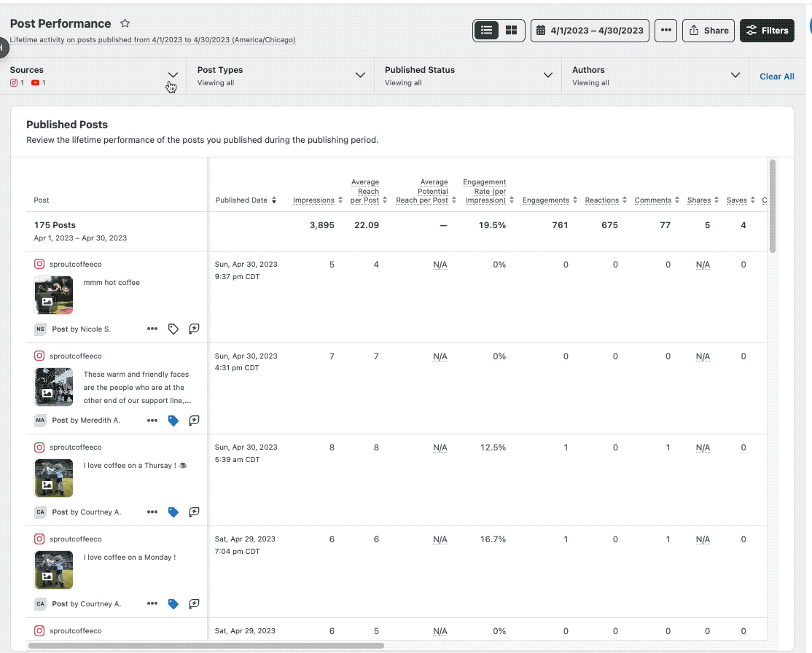This screenshot has width=812, height=653.
Task: Click 'I love coffee on a Monday !' text
Action: (x=130, y=558)
